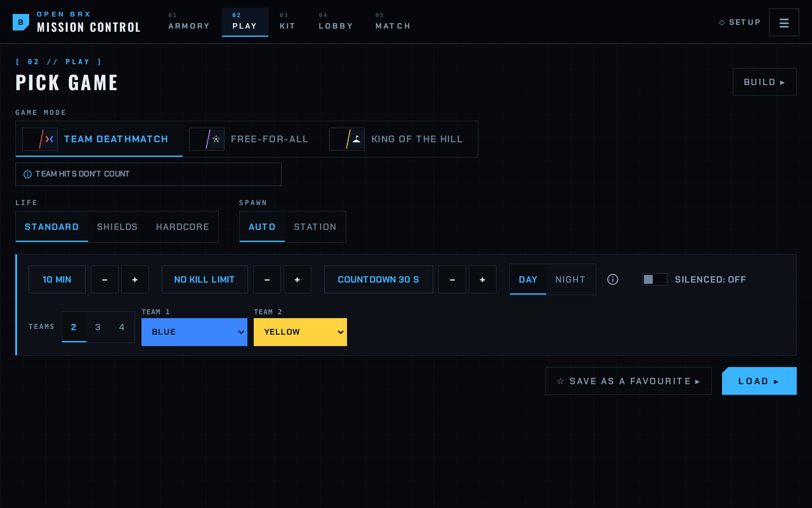This screenshot has height=508, width=812.
Task: Click the Build button
Action: pos(764,82)
